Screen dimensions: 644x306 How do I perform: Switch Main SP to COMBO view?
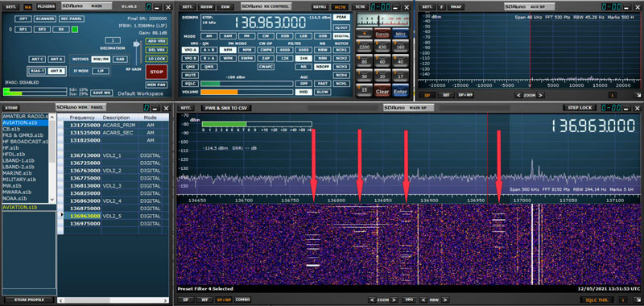243,300
